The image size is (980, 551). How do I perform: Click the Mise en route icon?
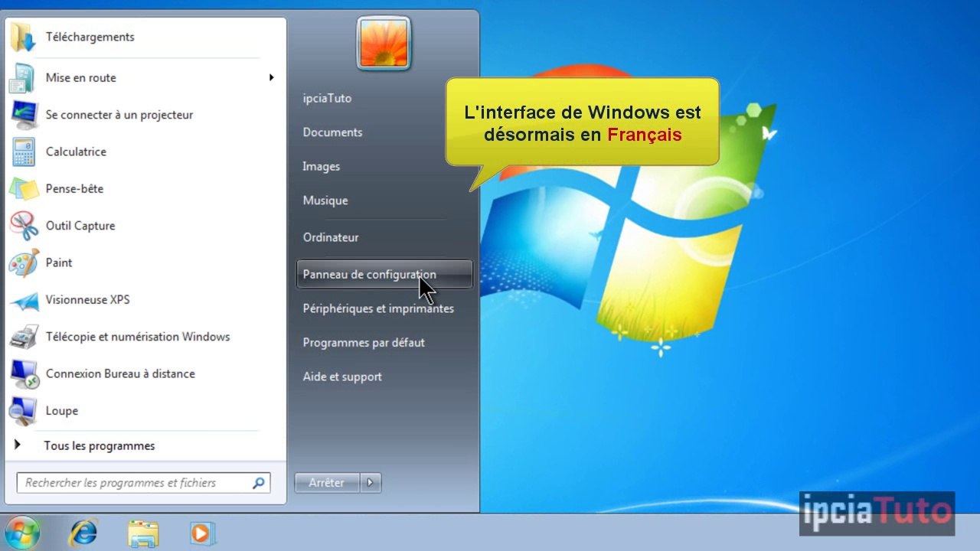(23, 77)
